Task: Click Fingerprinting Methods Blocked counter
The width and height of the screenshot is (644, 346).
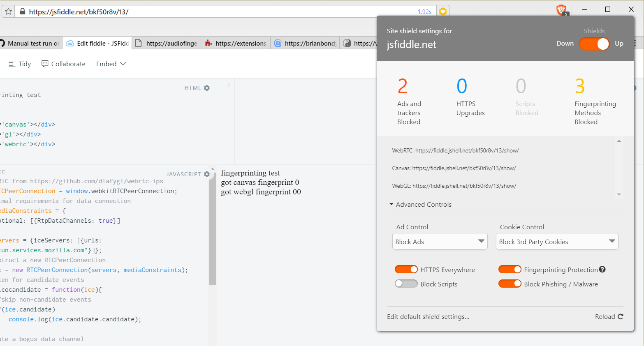Action: pyautogui.click(x=595, y=101)
